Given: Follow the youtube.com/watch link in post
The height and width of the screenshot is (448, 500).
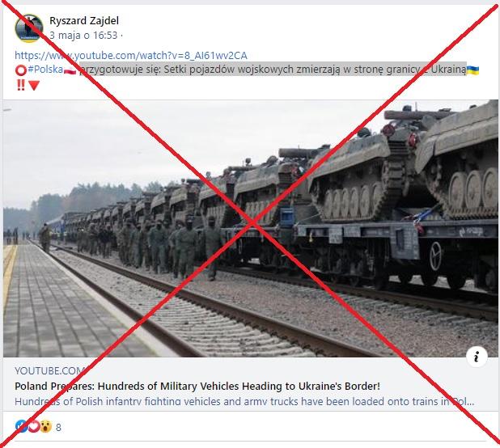Looking at the screenshot, I should pyautogui.click(x=131, y=56).
